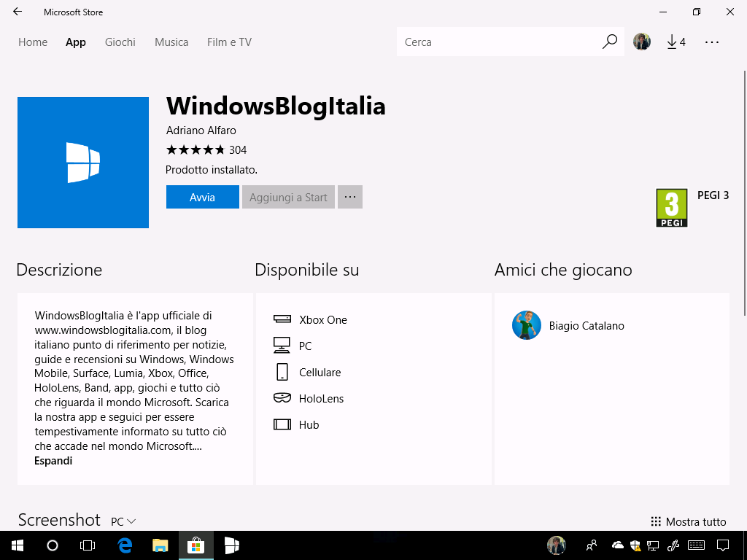Open the user account avatar in Store
This screenshot has width=747, height=560.
[642, 42]
